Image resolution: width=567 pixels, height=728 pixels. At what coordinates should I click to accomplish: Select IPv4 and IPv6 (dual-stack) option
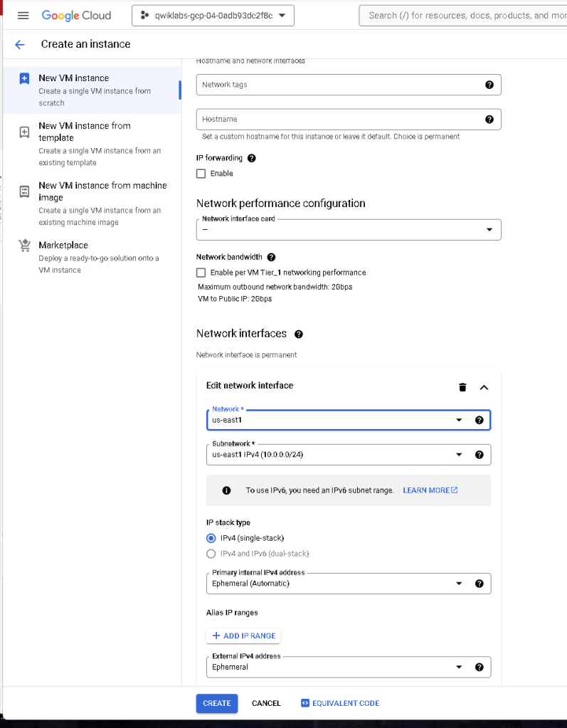pyautogui.click(x=211, y=554)
